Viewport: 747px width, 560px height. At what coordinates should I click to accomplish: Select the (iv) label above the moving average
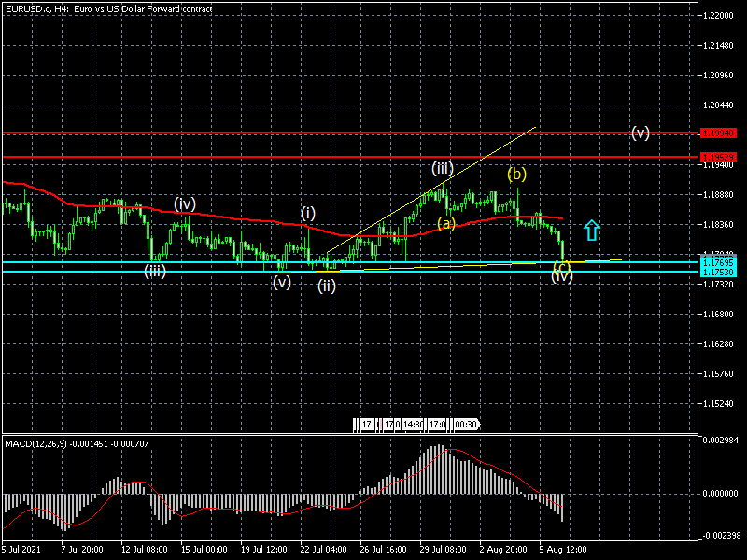tap(184, 203)
